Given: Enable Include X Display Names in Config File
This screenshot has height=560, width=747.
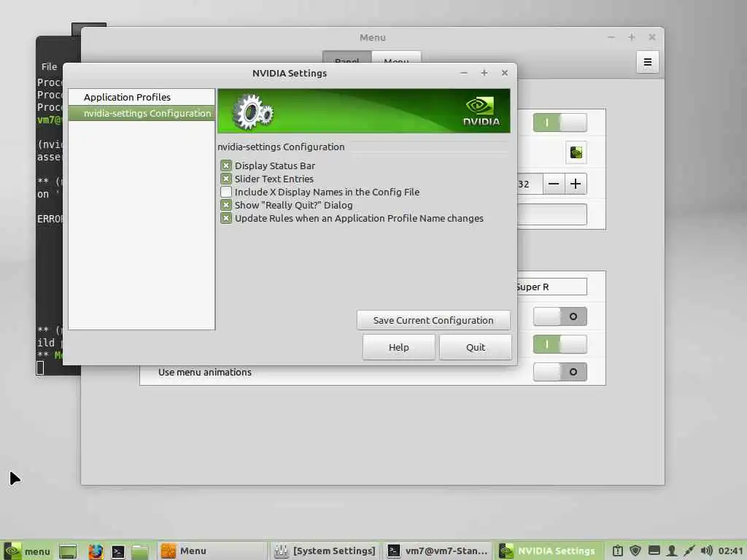Looking at the screenshot, I should click(226, 192).
